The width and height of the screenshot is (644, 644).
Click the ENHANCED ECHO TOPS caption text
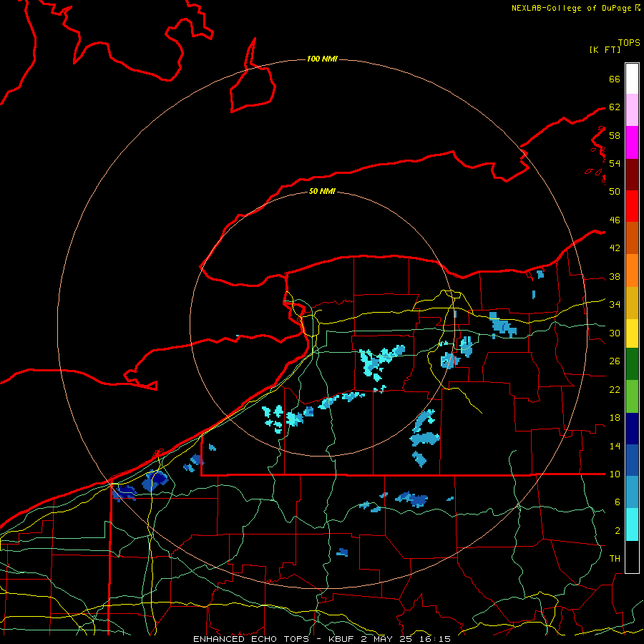[251, 639]
